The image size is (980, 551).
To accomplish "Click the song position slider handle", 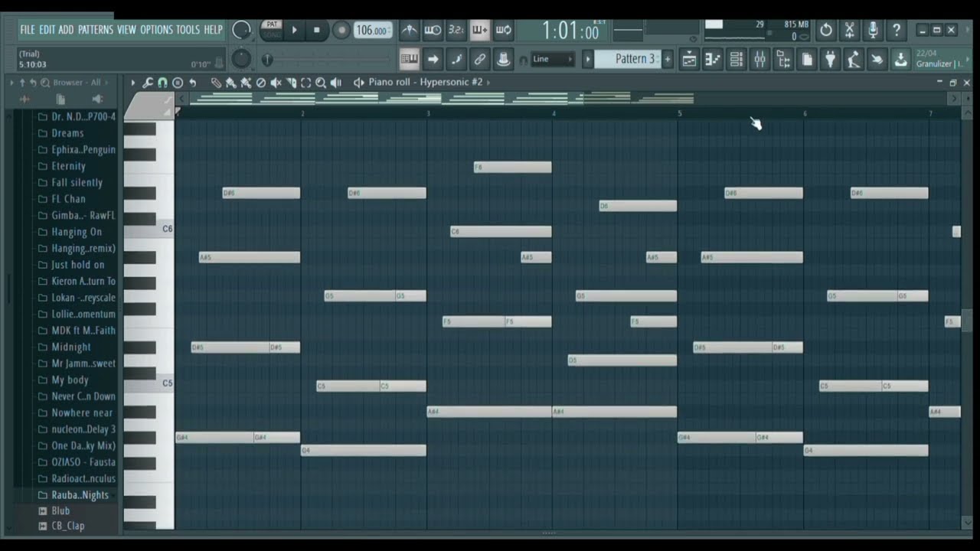I will tap(267, 60).
